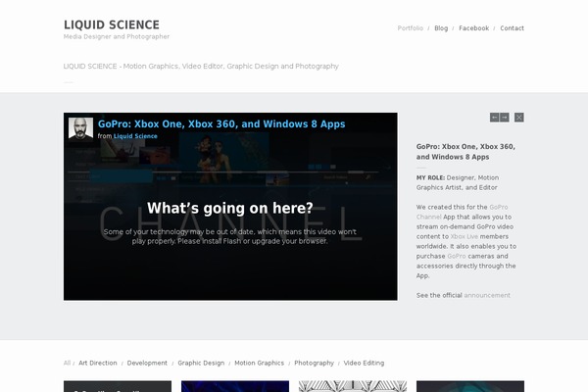Click sidebar heading 'GoPro: Xbox One, Xbox 360'

click(x=465, y=152)
